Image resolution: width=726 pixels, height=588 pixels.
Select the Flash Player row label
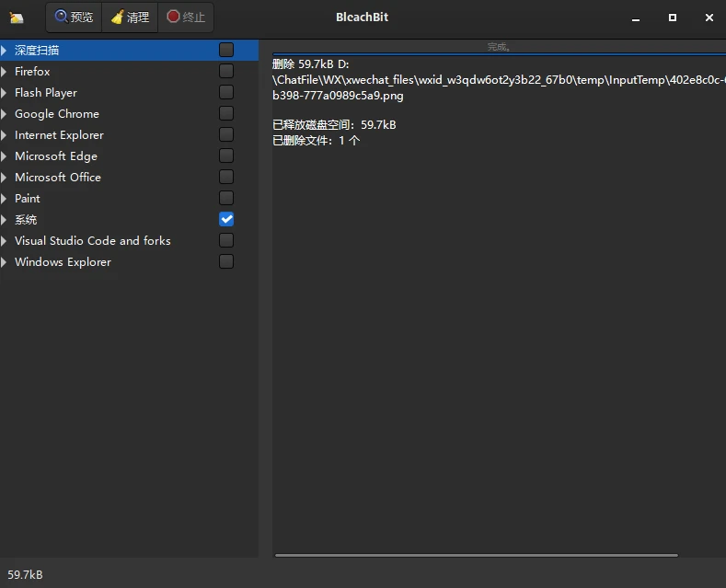(x=46, y=93)
